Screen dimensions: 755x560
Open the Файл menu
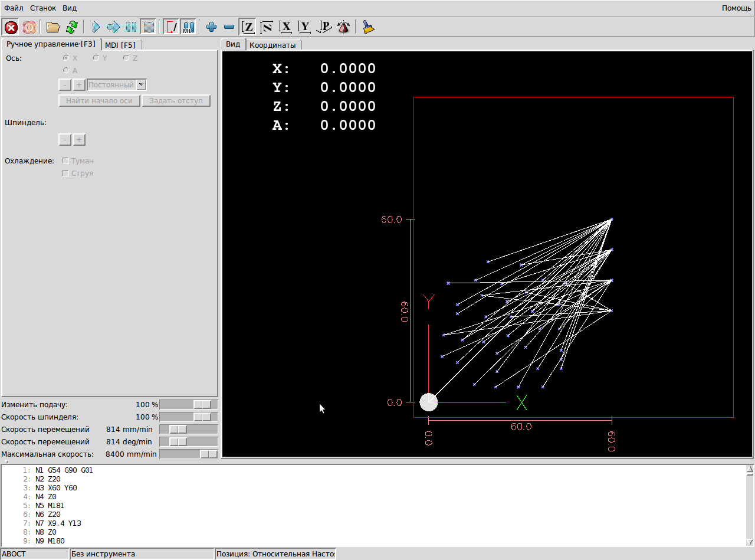pyautogui.click(x=14, y=8)
